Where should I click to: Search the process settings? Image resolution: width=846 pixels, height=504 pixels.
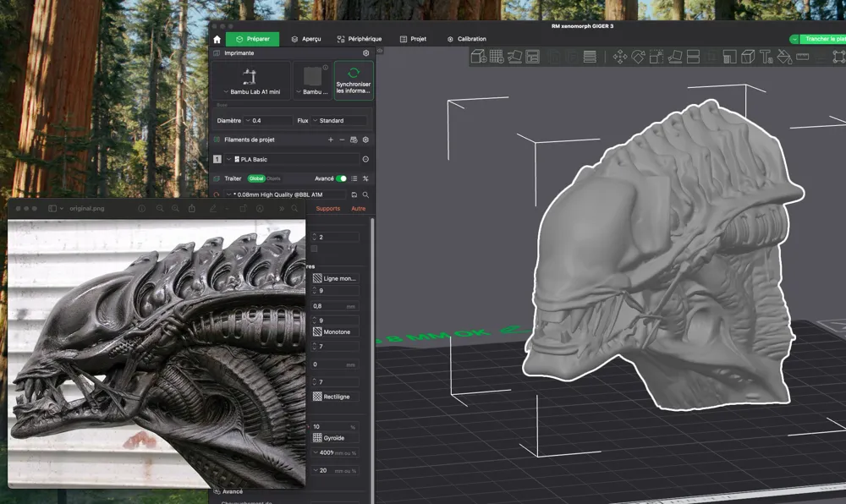pyautogui.click(x=365, y=194)
